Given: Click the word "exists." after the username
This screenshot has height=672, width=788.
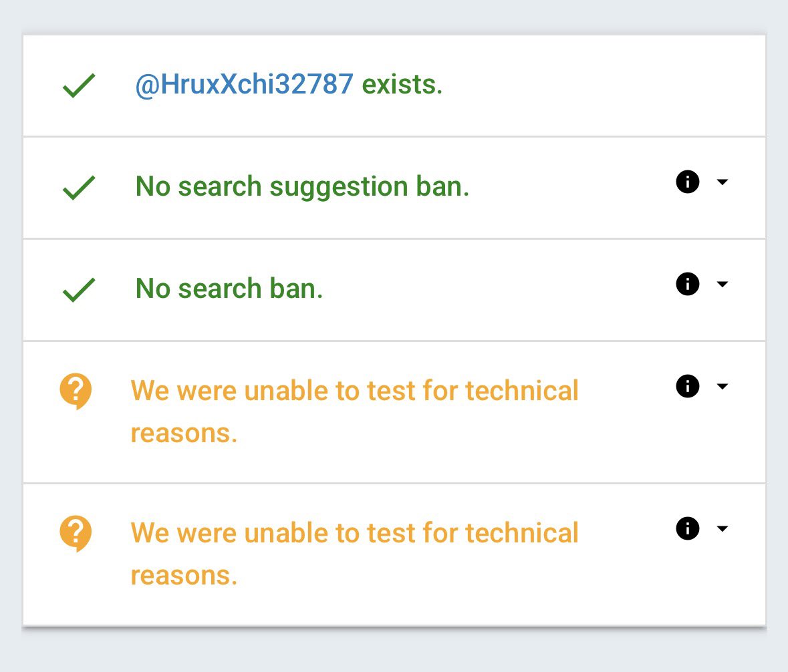Looking at the screenshot, I should point(402,86).
